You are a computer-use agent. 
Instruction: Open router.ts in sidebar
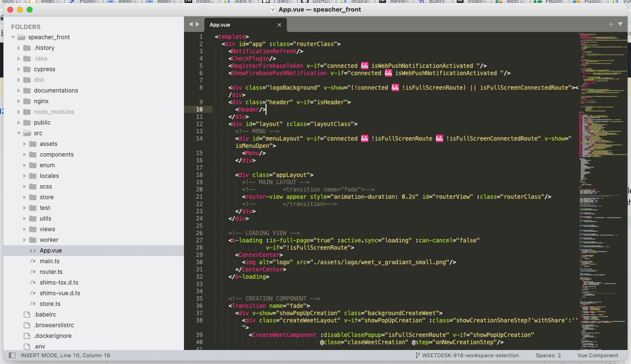click(x=51, y=272)
